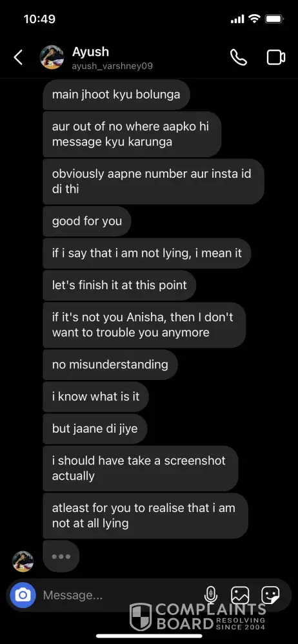Select the "main jhoot kyu bolunga" message
The height and width of the screenshot is (644, 298).
116,95
